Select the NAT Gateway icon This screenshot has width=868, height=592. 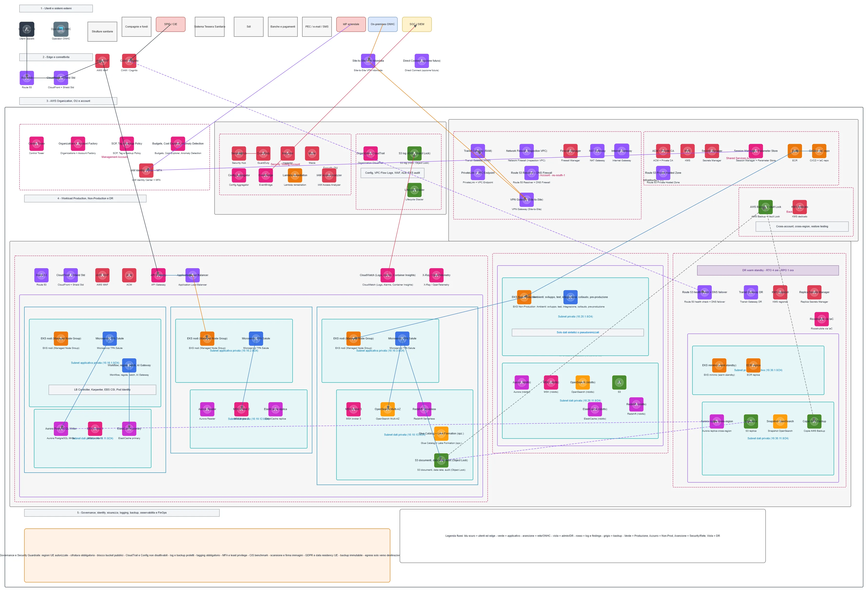point(597,151)
